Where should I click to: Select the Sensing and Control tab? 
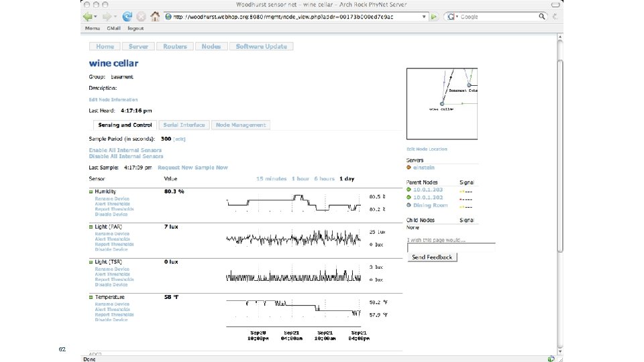click(125, 125)
